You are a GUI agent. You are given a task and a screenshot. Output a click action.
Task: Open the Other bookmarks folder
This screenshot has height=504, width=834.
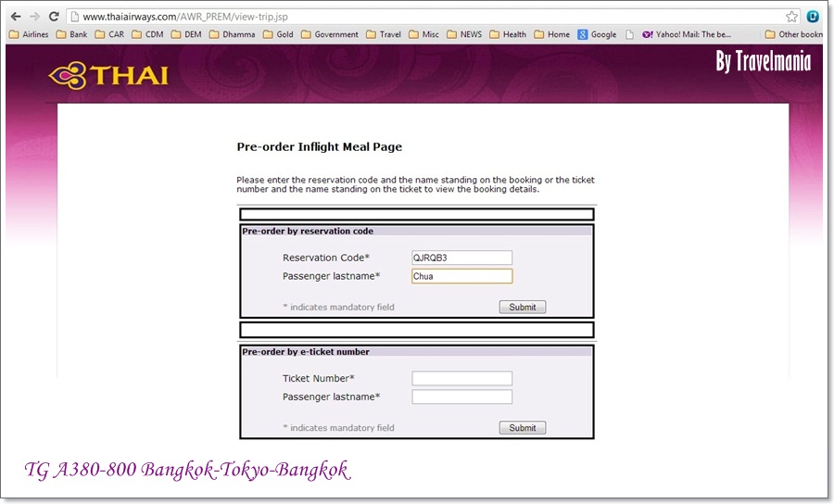click(x=794, y=34)
